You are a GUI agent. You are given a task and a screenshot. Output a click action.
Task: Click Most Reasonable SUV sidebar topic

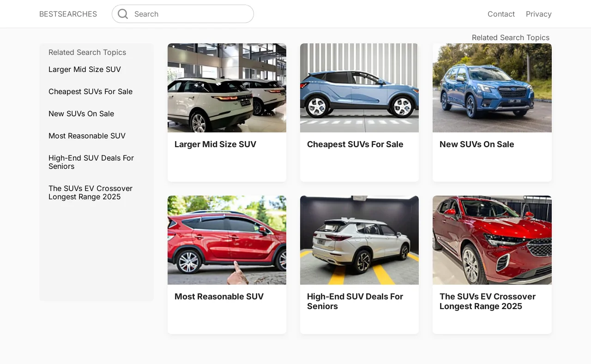[87, 136]
